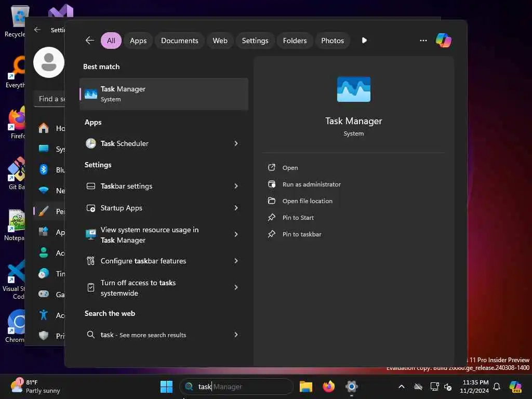This screenshot has height=399, width=532.
Task: Switch to the Documents filter tab
Action: point(179,41)
